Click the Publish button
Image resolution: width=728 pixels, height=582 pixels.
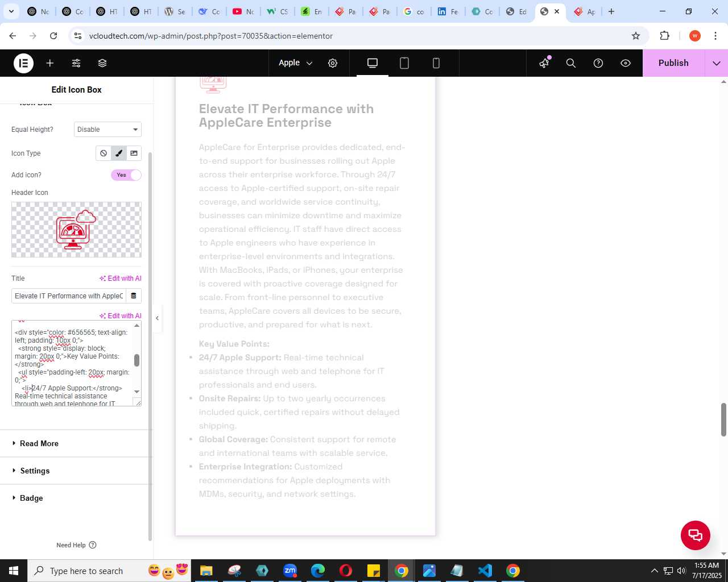673,63
